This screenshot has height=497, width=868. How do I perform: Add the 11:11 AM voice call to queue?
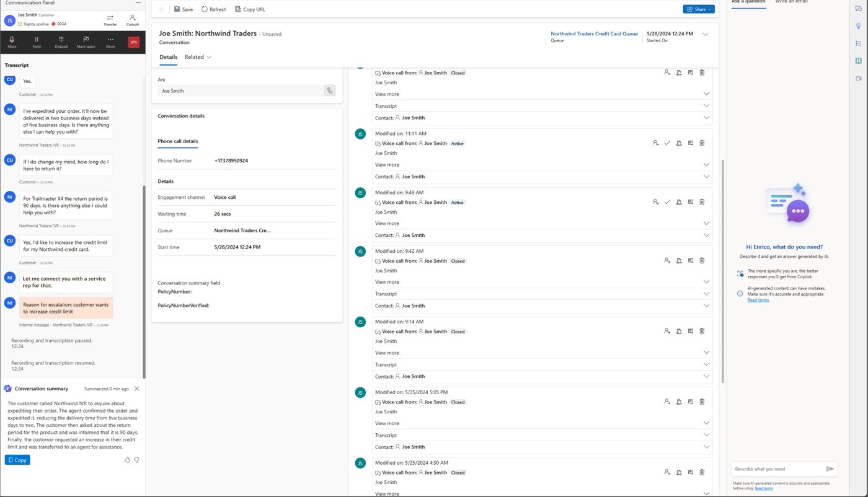[x=679, y=143]
